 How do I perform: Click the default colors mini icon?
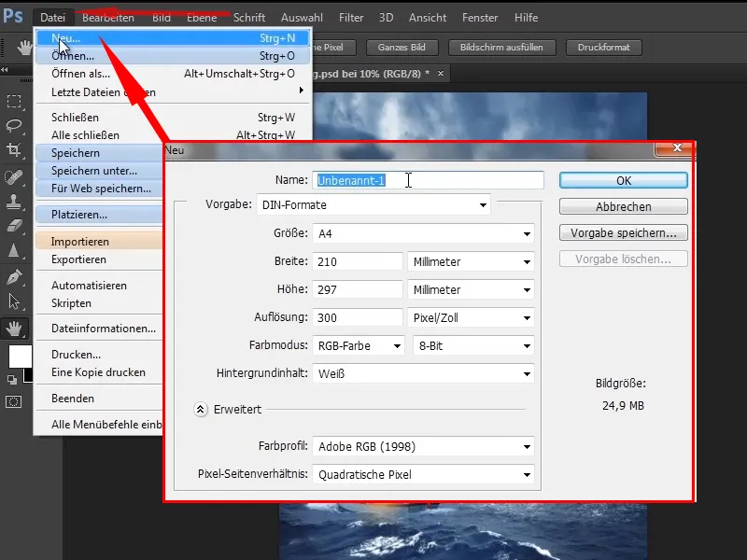(12, 380)
